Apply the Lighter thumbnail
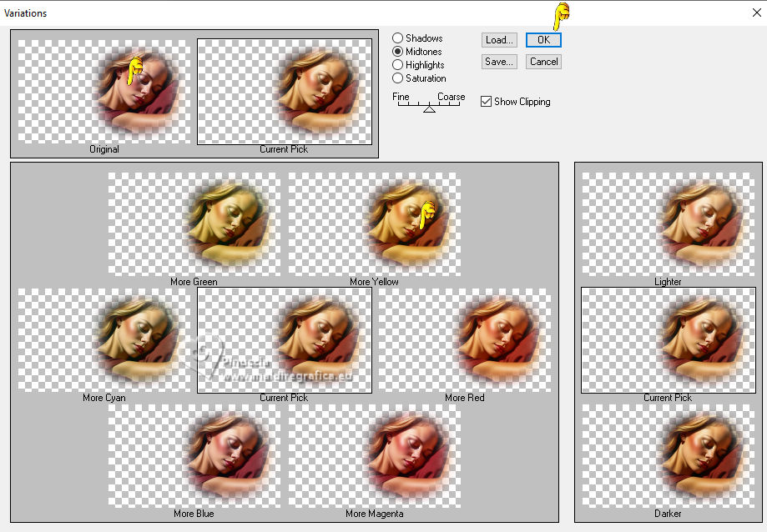This screenshot has width=767, height=532. (669, 223)
